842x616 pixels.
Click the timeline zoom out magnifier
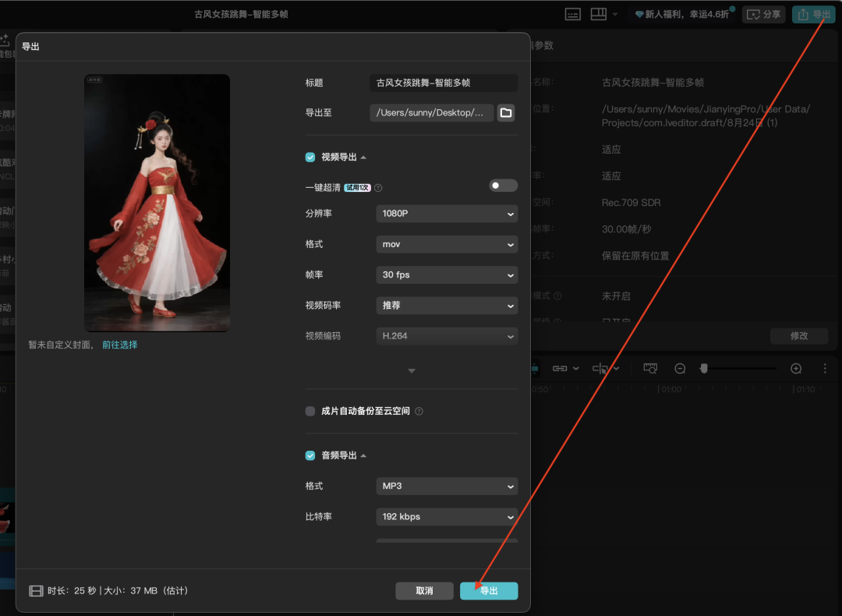(x=680, y=368)
